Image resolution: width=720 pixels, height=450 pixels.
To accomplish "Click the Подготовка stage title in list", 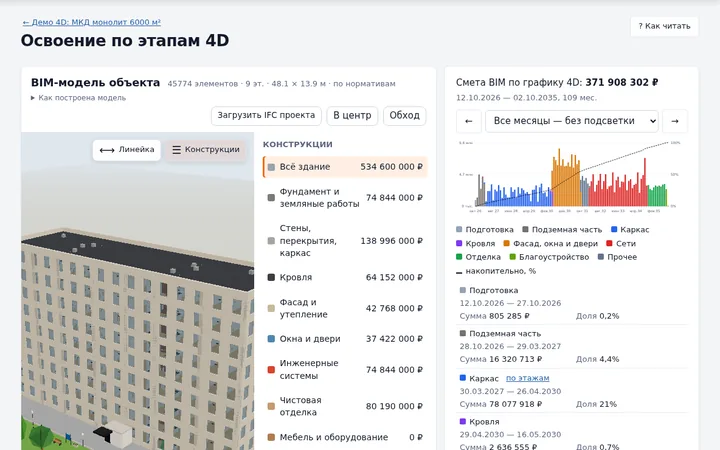I will 494,290.
